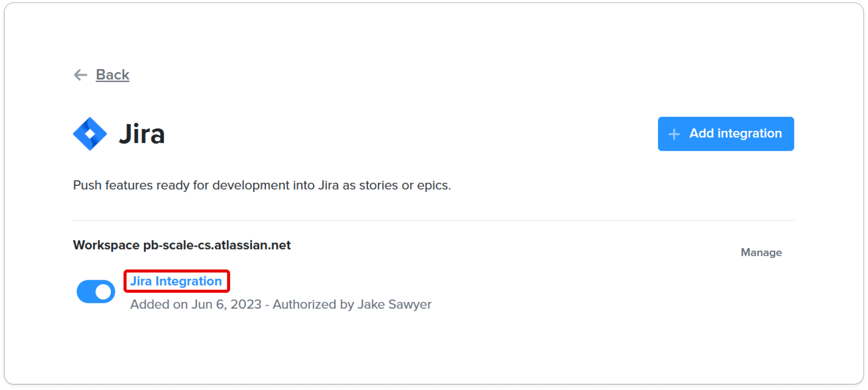Image resolution: width=868 pixels, height=390 pixels.
Task: Click the blue left side of the toggle
Action: [x=86, y=292]
